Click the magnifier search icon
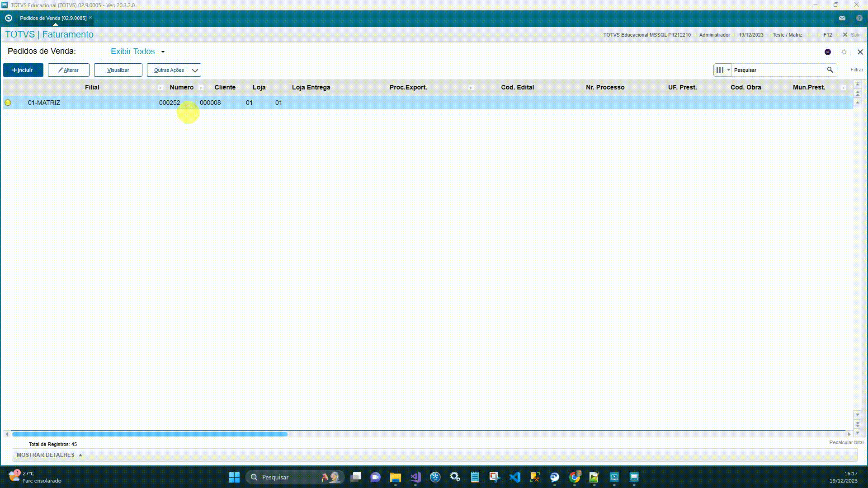 coord(830,70)
